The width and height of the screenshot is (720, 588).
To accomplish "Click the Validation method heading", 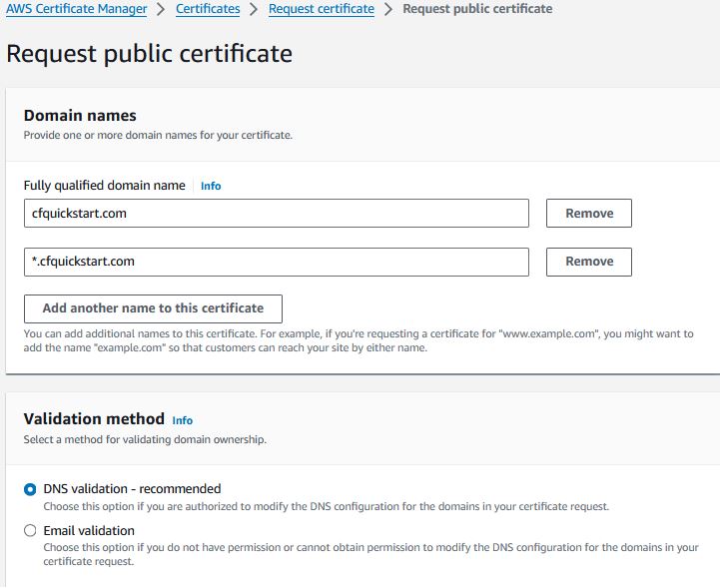I will tap(94, 419).
